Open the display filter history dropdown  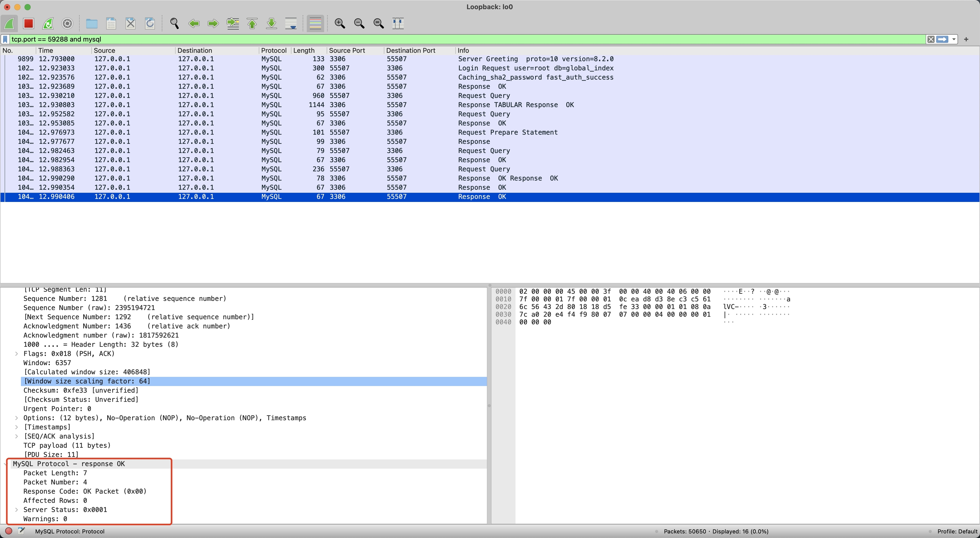pos(954,39)
